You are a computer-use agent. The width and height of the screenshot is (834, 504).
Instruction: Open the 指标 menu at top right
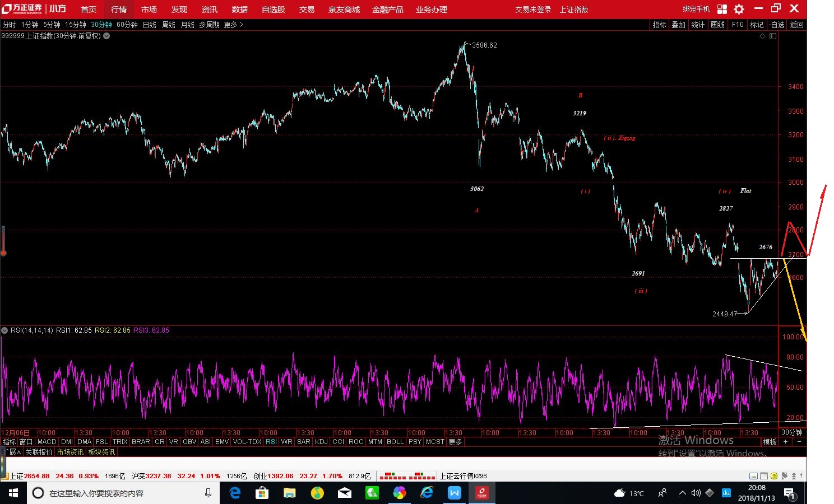click(x=659, y=25)
